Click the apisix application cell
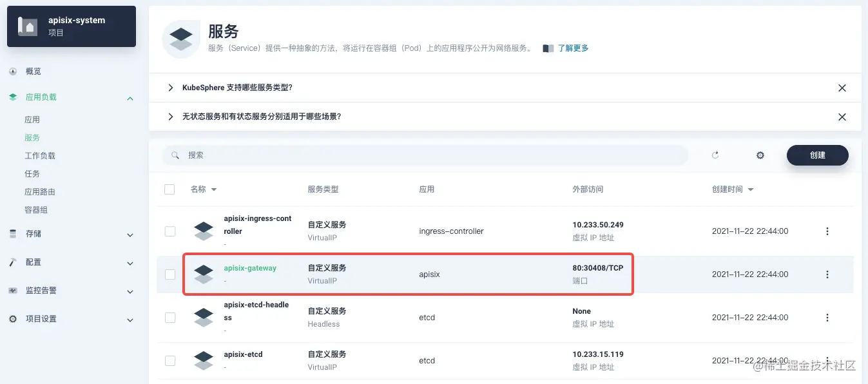The height and width of the screenshot is (384, 868). (429, 274)
